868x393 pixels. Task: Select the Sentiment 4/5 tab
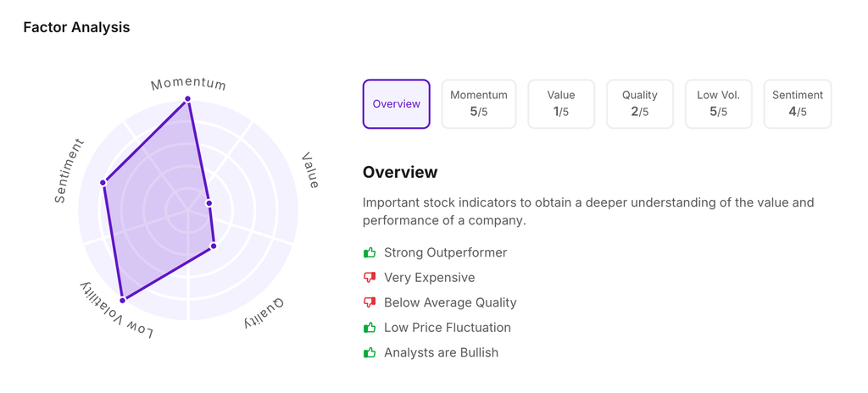798,104
